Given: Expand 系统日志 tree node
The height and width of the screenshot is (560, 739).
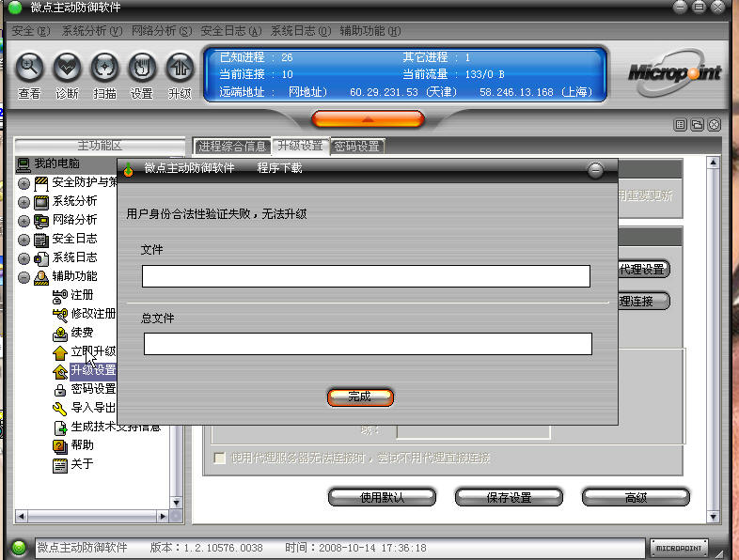Looking at the screenshot, I should click(24, 258).
